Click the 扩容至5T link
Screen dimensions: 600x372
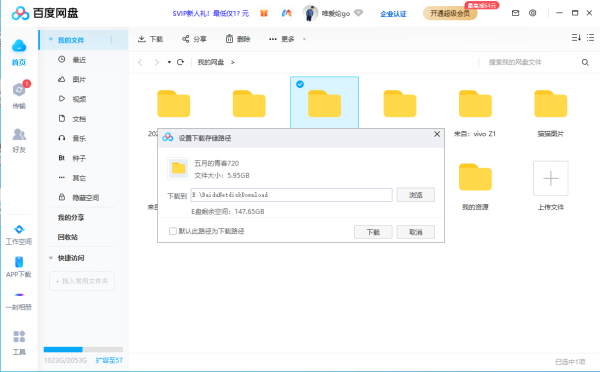click(x=109, y=360)
